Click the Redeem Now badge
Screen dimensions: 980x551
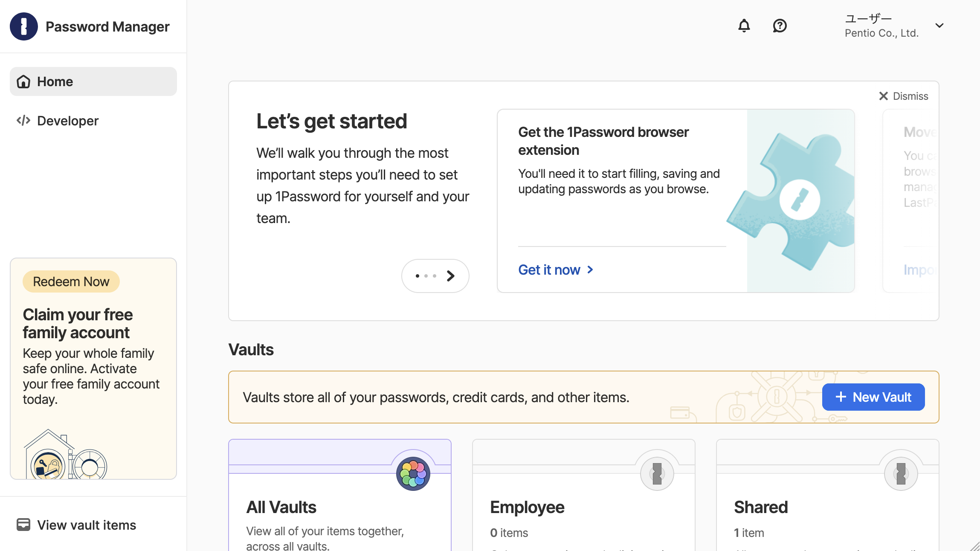(71, 281)
